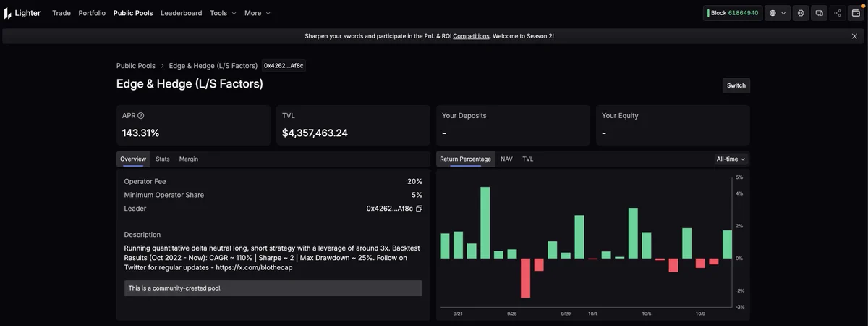Expand the language dropdown chevron
Viewport: 868px width, 326px height.
tap(783, 13)
